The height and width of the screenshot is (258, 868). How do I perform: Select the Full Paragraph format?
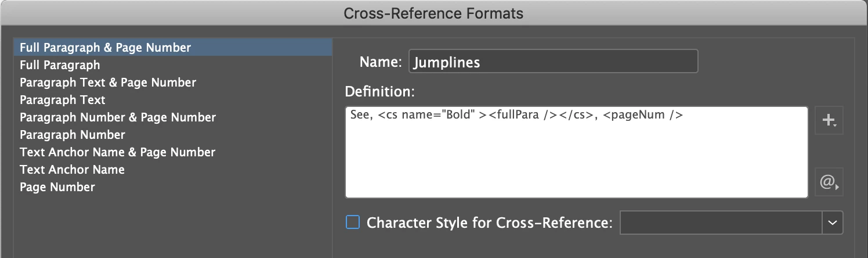[x=60, y=65]
